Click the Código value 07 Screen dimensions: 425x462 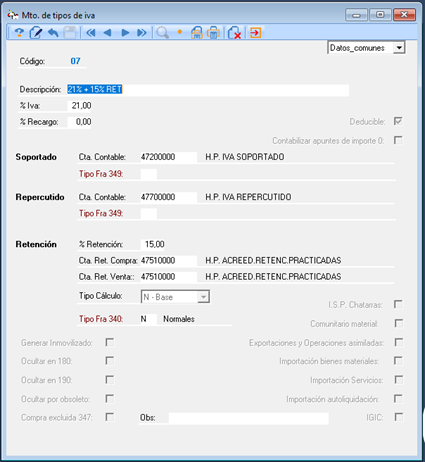click(75, 61)
